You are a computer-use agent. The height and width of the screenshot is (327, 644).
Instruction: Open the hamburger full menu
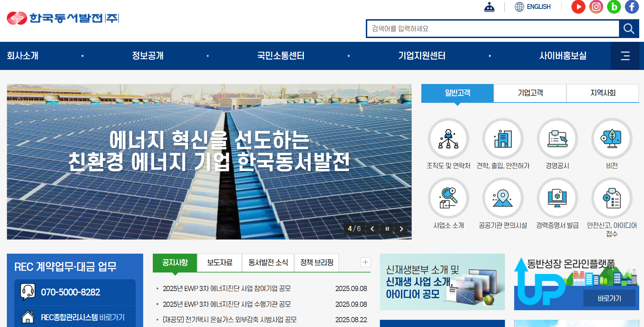click(625, 56)
